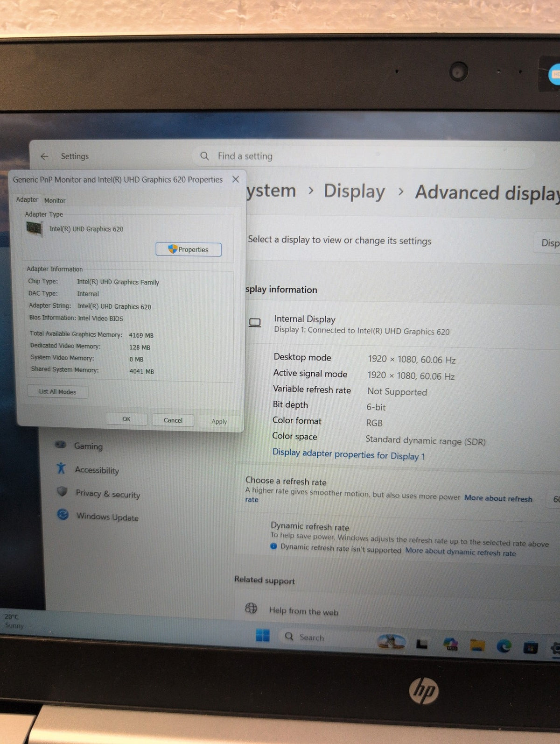This screenshot has height=744, width=560.
Task: Open the Windows Start menu
Action: 263,635
